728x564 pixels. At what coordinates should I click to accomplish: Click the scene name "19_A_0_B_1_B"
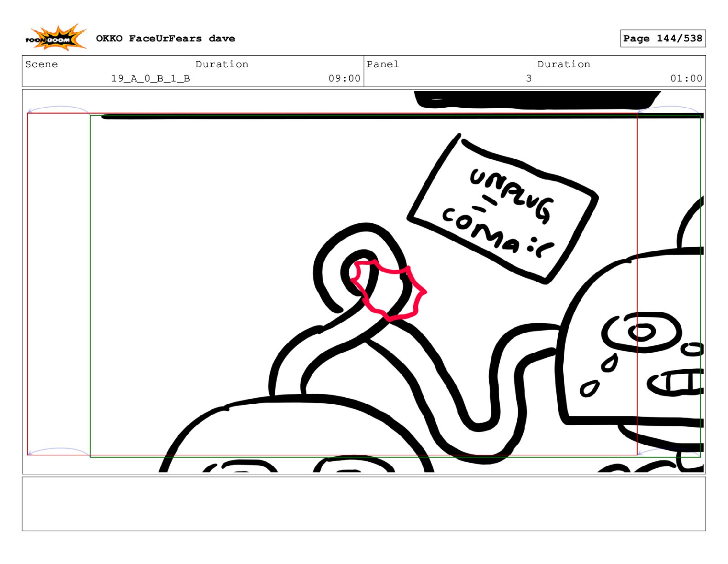click(x=150, y=78)
